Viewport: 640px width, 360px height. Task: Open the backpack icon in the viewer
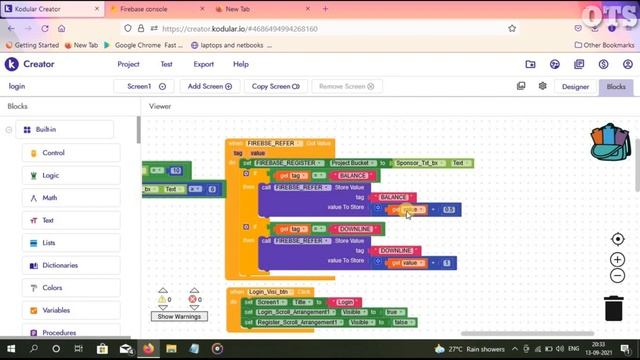(610, 142)
